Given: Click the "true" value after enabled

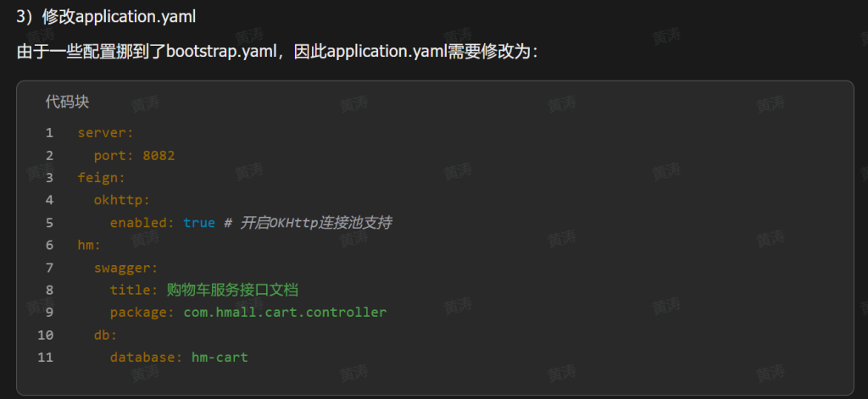Looking at the screenshot, I should (x=199, y=223).
